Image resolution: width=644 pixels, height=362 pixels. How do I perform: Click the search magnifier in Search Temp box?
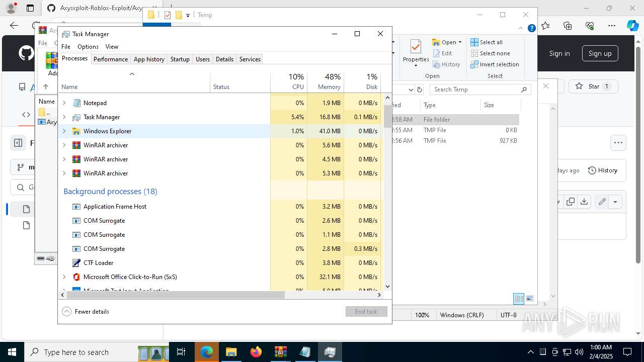(x=524, y=89)
